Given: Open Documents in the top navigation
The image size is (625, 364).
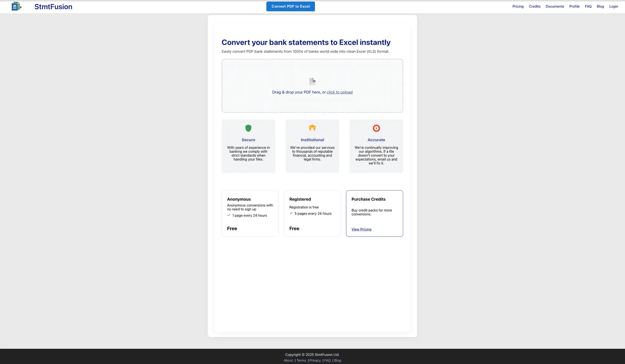Looking at the screenshot, I should click(x=555, y=6).
